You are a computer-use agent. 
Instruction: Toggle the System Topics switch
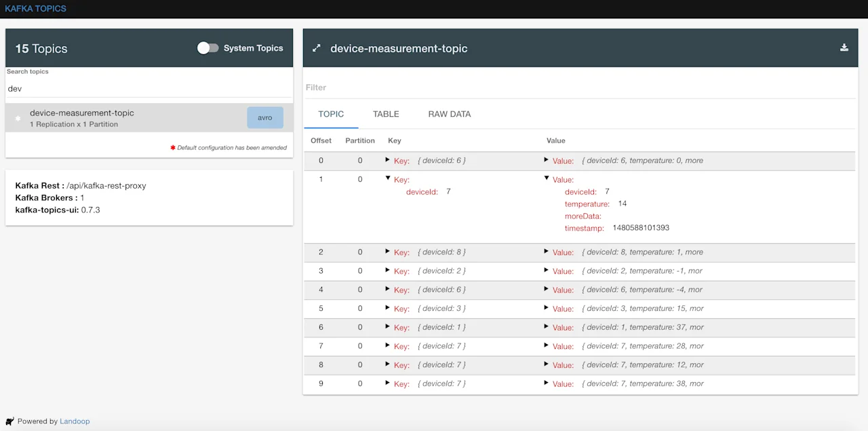click(208, 48)
